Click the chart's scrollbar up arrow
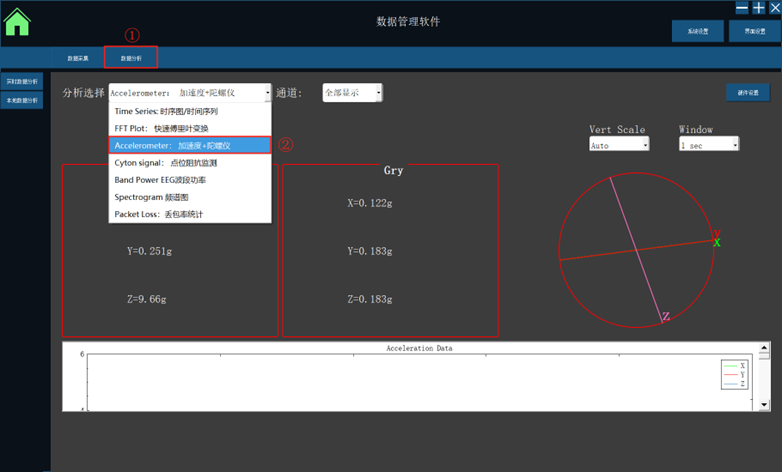The height and width of the screenshot is (472, 782). [x=764, y=354]
